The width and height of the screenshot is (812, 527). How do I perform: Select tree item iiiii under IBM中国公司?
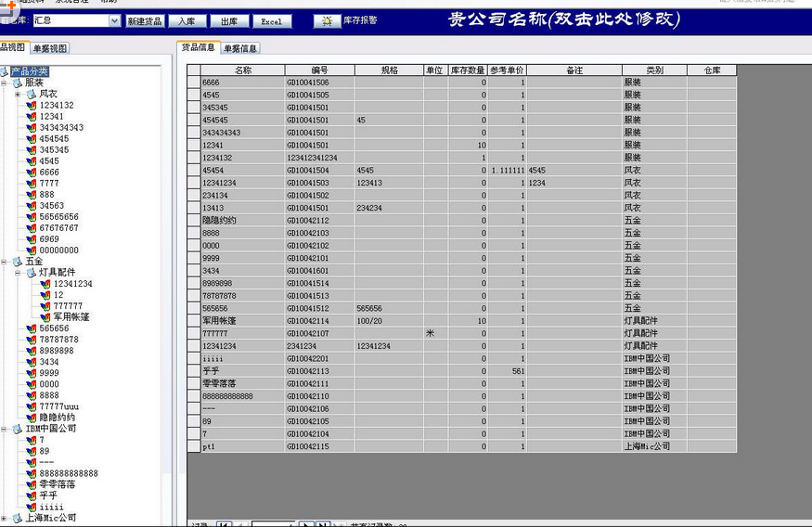(x=51, y=507)
